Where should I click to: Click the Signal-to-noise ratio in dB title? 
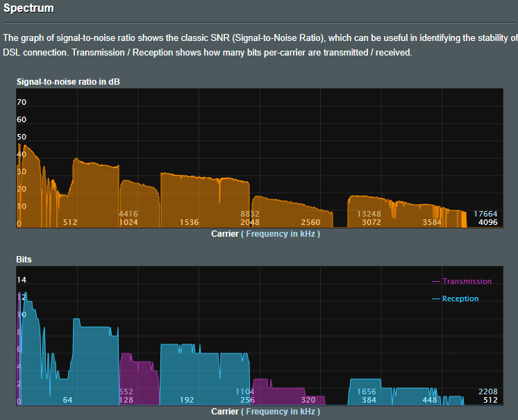[68, 81]
